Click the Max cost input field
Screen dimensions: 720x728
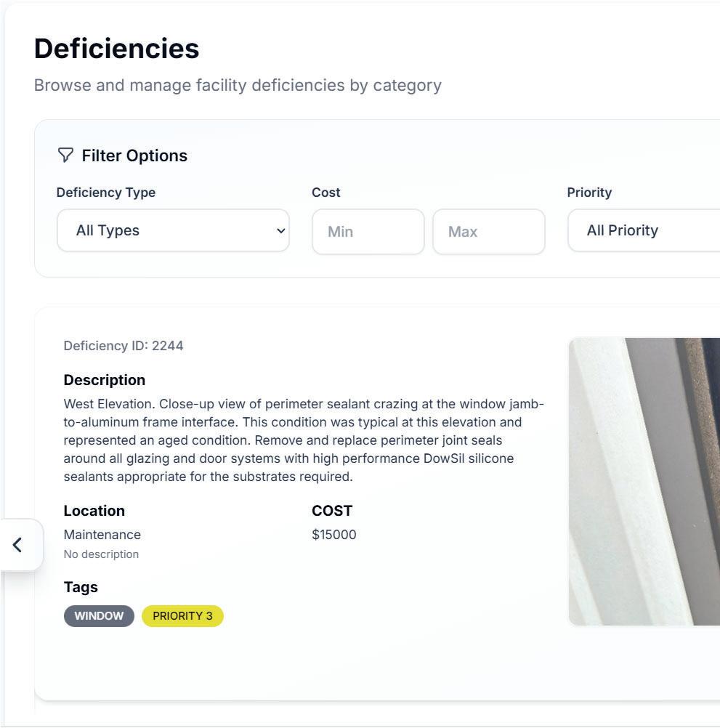tap(488, 232)
